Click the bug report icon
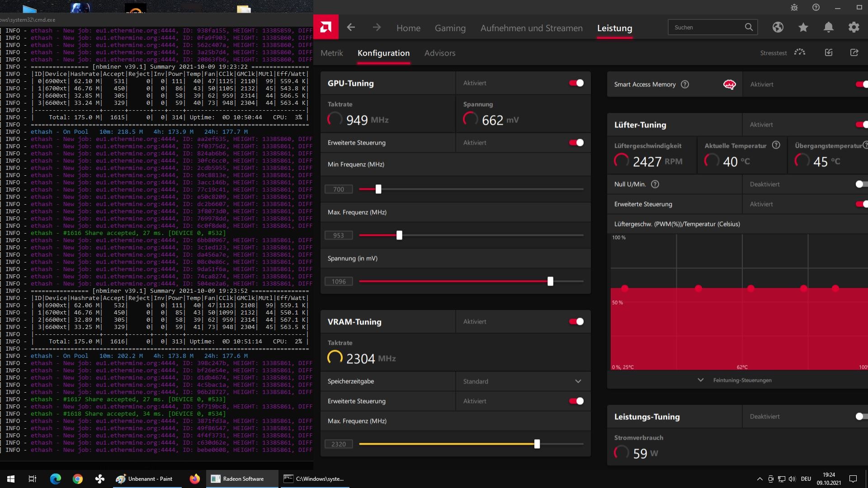 pyautogui.click(x=794, y=7)
